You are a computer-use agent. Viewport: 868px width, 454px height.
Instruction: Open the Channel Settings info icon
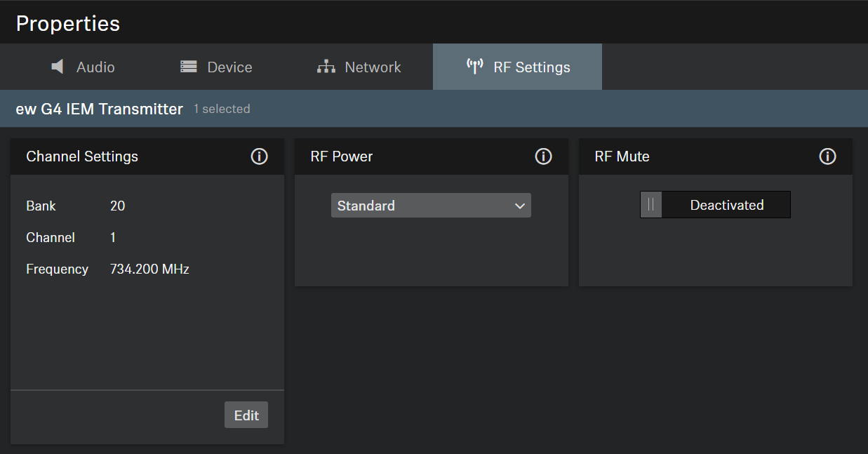tap(259, 156)
